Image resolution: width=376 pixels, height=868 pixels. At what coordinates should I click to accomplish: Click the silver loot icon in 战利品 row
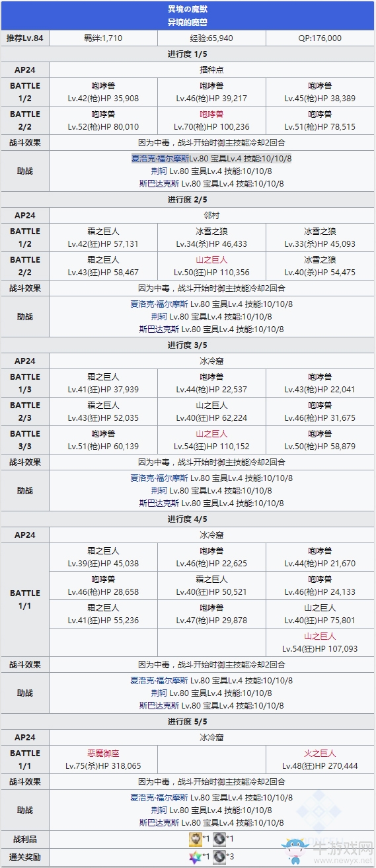(219, 839)
